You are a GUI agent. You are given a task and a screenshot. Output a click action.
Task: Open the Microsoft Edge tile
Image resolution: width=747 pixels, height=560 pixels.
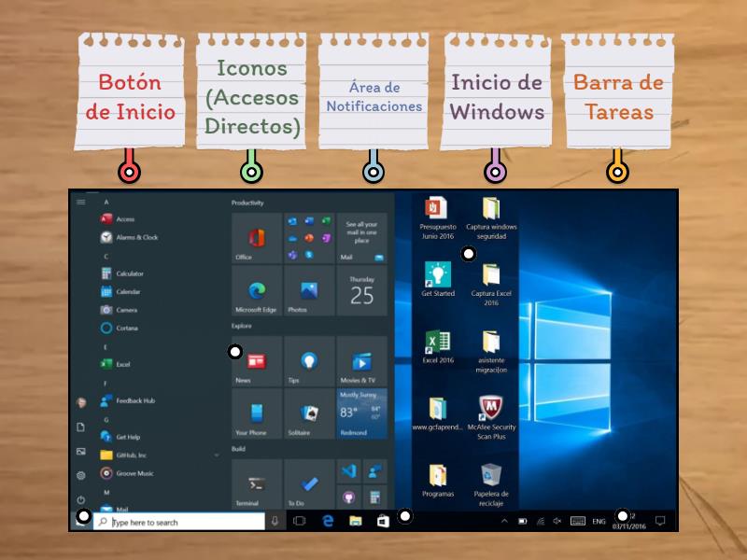coord(257,290)
